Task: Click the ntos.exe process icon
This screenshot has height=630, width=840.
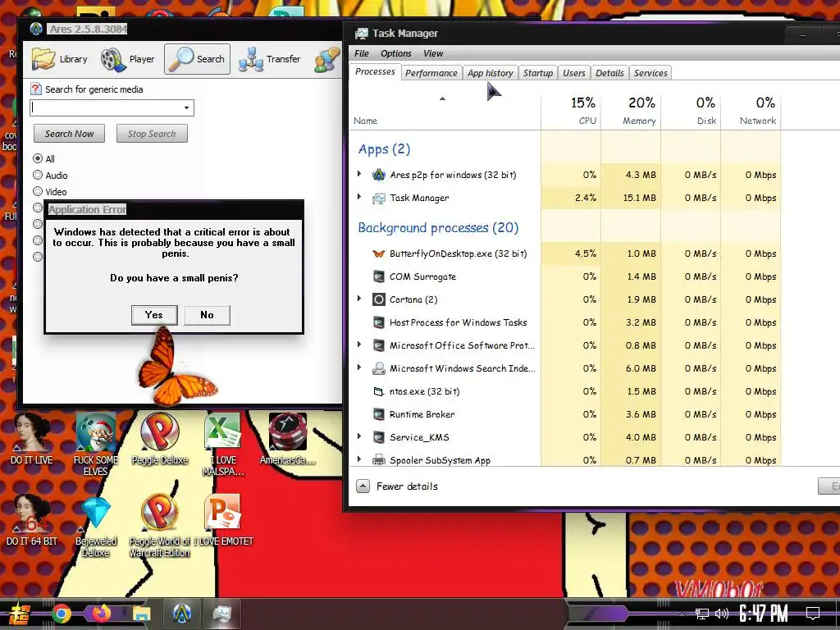Action: [x=379, y=391]
